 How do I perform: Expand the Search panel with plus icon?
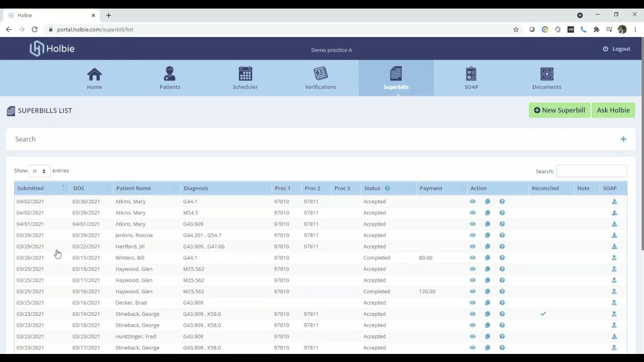[623, 139]
